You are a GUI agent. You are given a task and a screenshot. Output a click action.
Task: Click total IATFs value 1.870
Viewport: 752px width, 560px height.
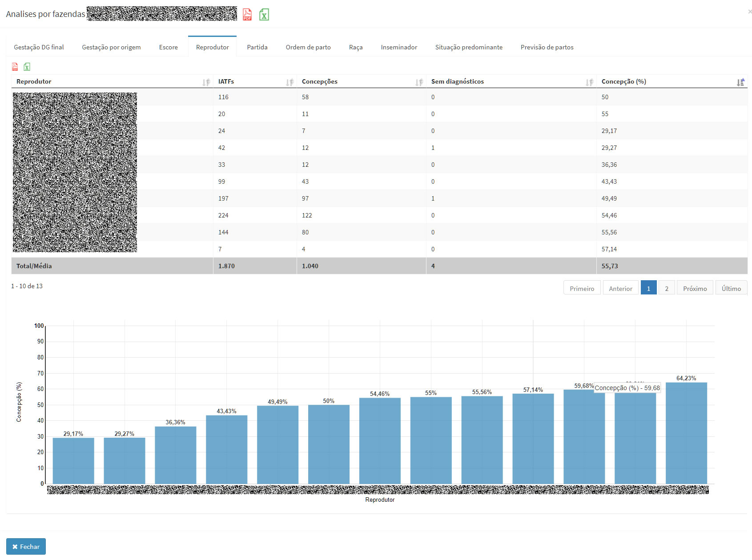coord(226,266)
